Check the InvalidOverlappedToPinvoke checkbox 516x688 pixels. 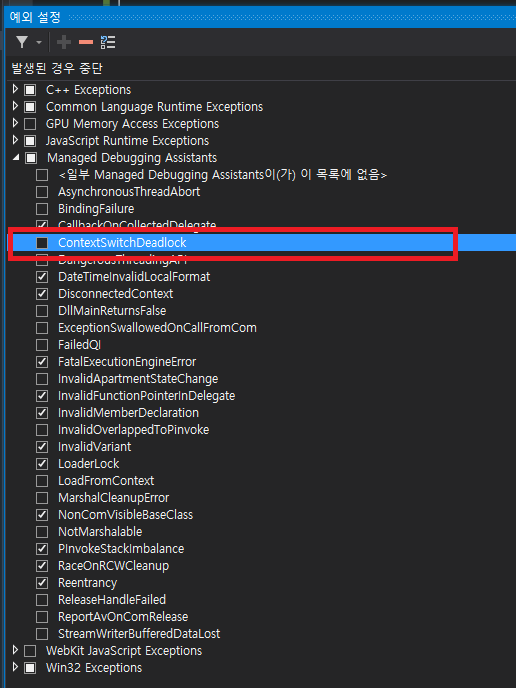pyautogui.click(x=42, y=430)
